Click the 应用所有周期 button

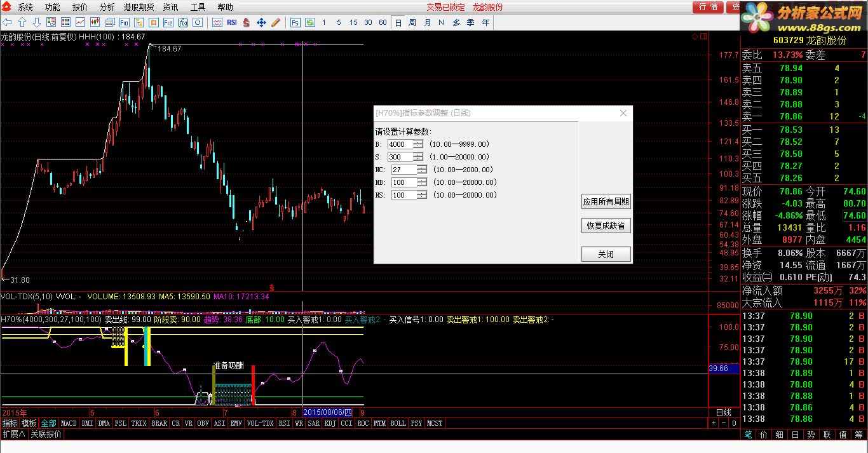[x=606, y=202]
